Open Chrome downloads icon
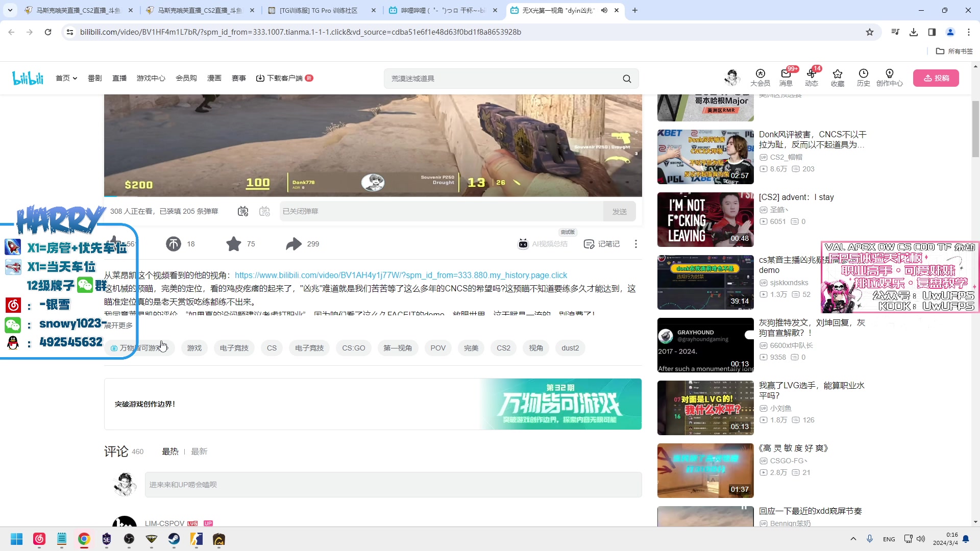980x551 pixels. pos(914,32)
